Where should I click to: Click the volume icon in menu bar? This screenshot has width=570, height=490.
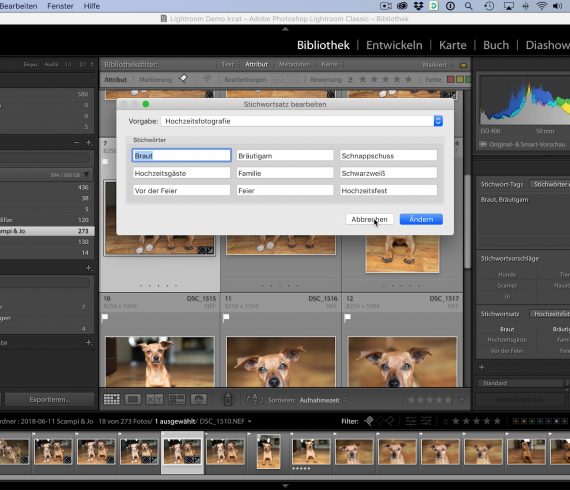(557, 6)
